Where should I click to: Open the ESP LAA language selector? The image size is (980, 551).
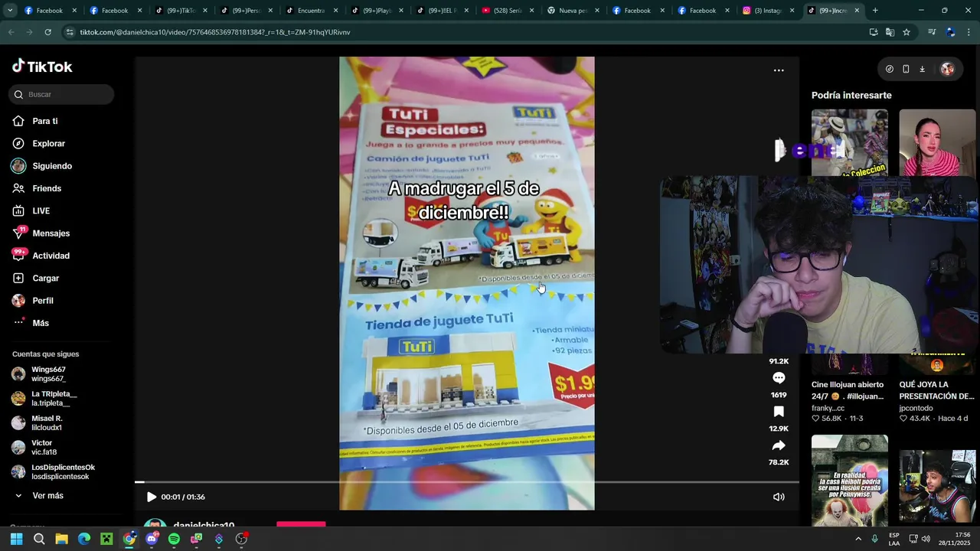point(894,539)
